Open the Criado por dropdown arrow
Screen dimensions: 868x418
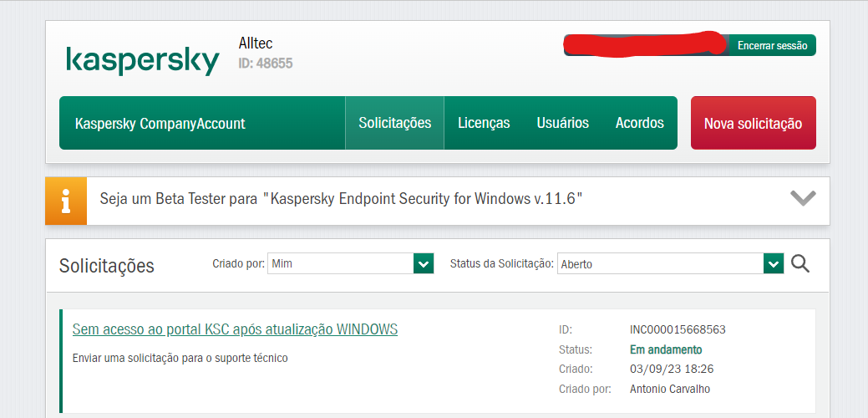(424, 263)
